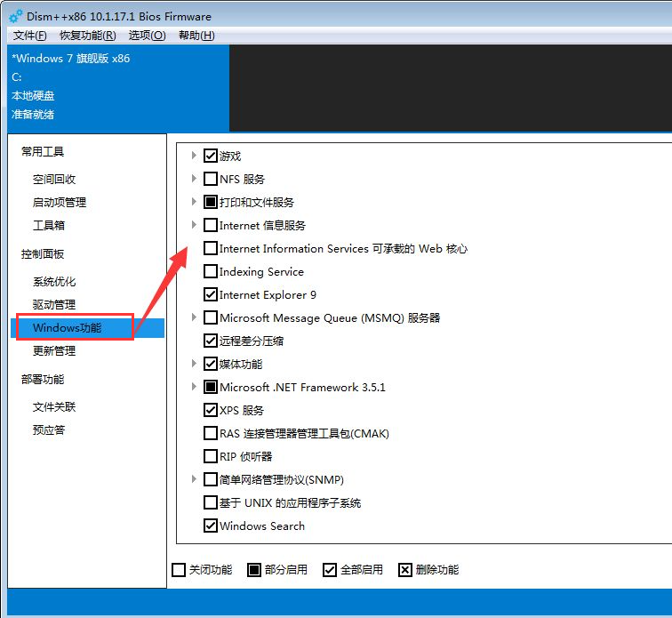The image size is (672, 618).
Task: Click the 全部启用 legend checkbox
Action: (330, 570)
